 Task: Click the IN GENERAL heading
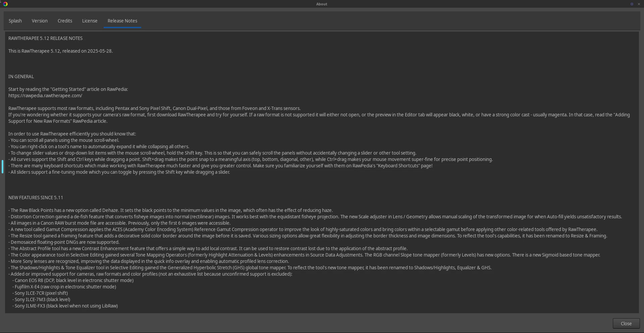click(x=21, y=76)
